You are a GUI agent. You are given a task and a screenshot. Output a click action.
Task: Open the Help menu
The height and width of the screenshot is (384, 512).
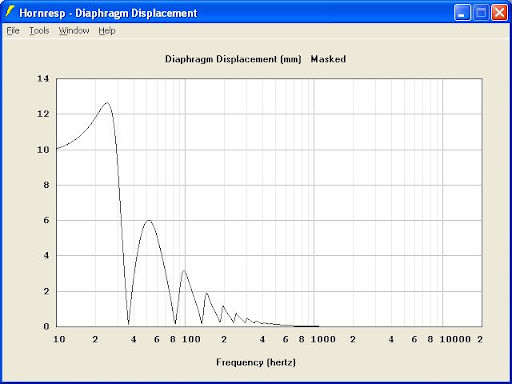click(x=107, y=31)
